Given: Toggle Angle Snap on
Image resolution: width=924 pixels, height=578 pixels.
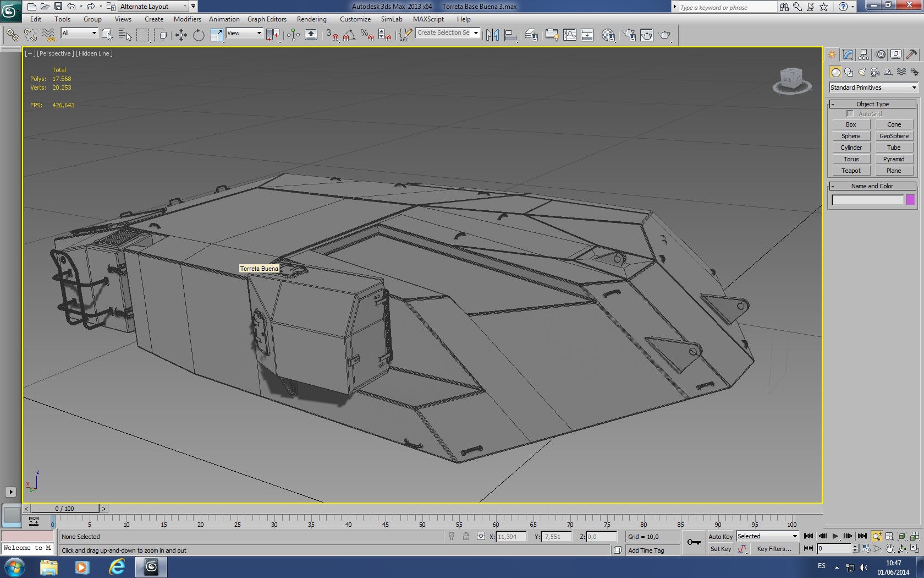Looking at the screenshot, I should (349, 35).
